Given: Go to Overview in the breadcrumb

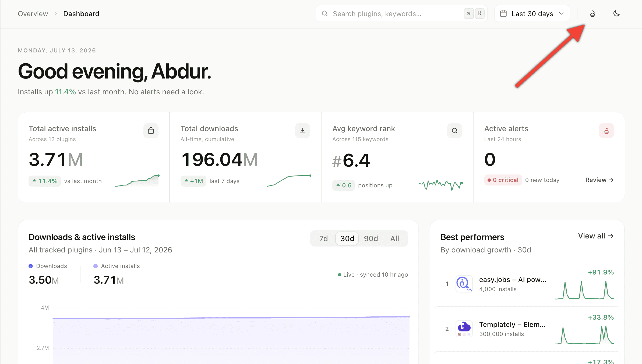Looking at the screenshot, I should [x=33, y=14].
